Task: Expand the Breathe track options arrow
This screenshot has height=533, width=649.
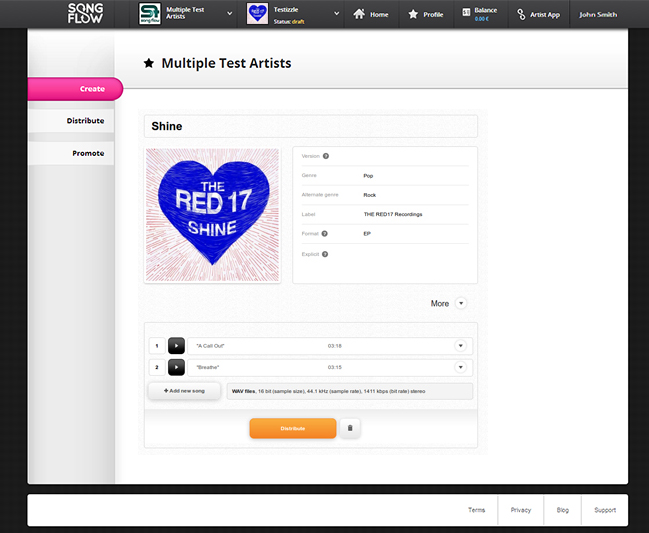Action: (460, 367)
